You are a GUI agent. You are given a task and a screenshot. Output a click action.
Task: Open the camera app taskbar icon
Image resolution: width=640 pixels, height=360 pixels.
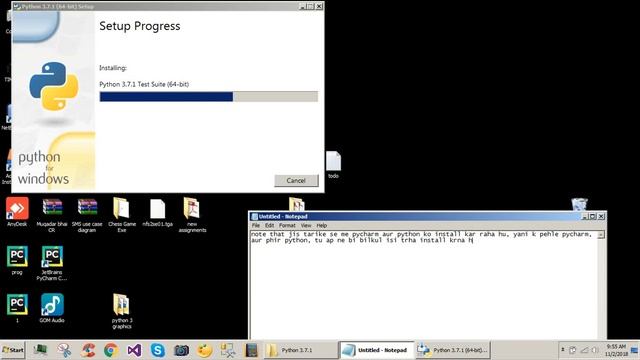181,350
